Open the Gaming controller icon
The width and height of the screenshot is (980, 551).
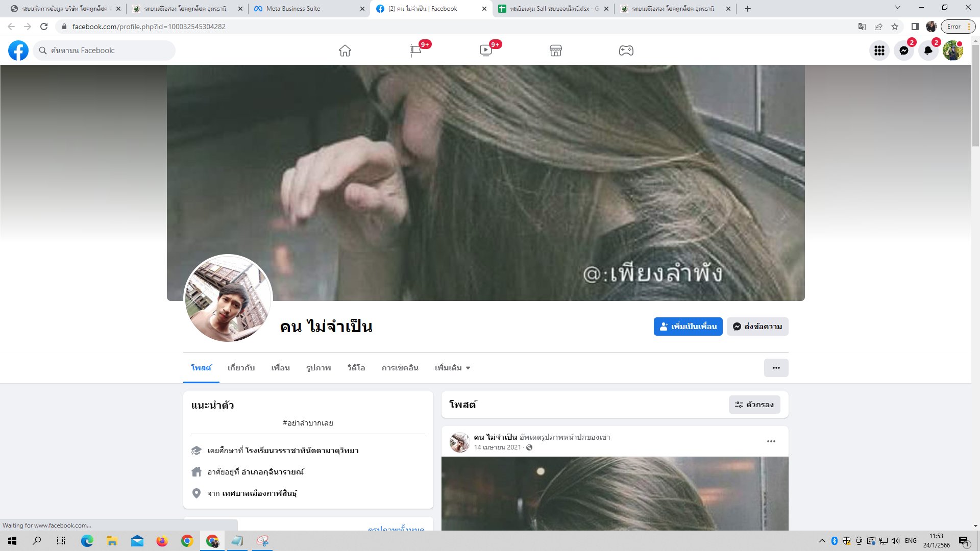point(626,51)
